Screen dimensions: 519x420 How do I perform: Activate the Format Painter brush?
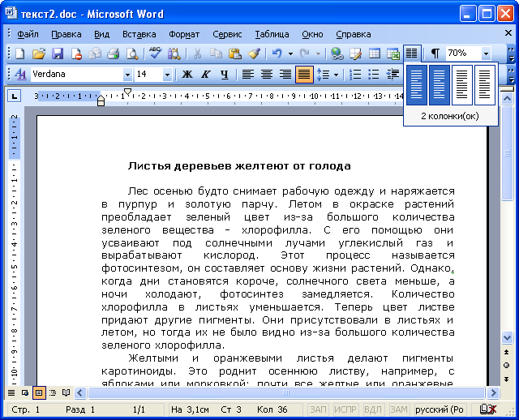(x=254, y=54)
